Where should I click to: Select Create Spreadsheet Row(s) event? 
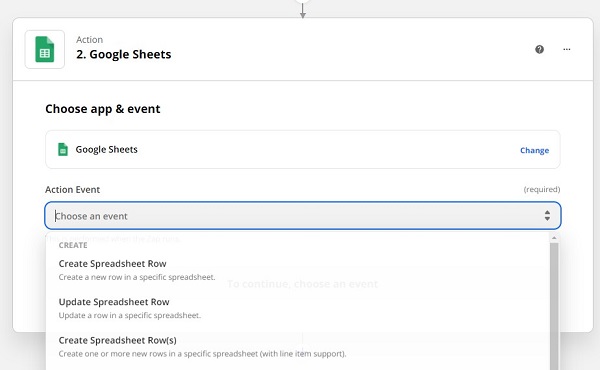[x=117, y=340]
